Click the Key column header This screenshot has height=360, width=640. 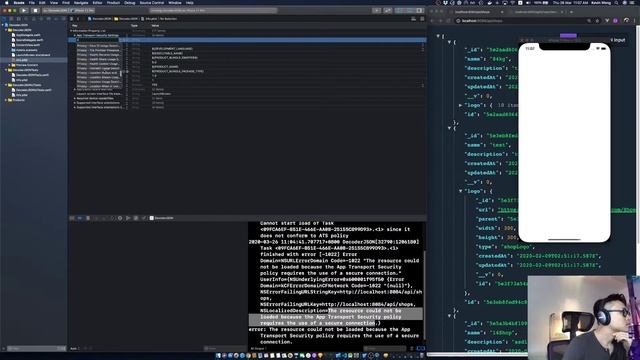(75, 26)
